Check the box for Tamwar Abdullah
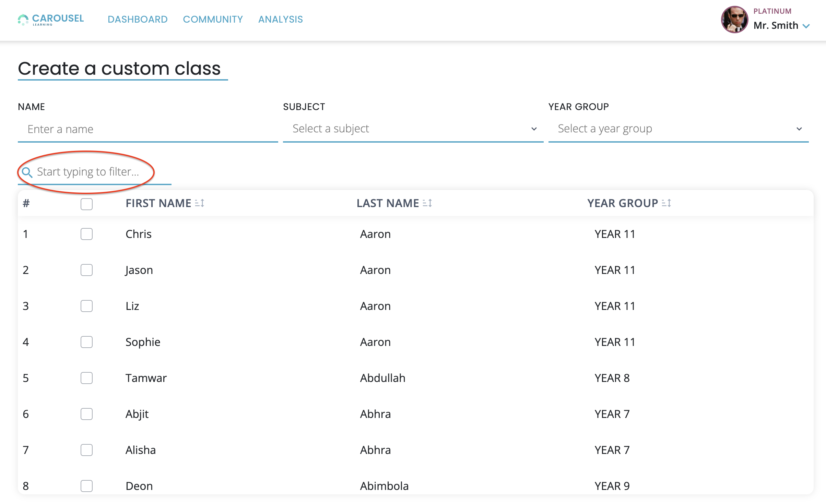This screenshot has height=504, width=826. (x=86, y=378)
